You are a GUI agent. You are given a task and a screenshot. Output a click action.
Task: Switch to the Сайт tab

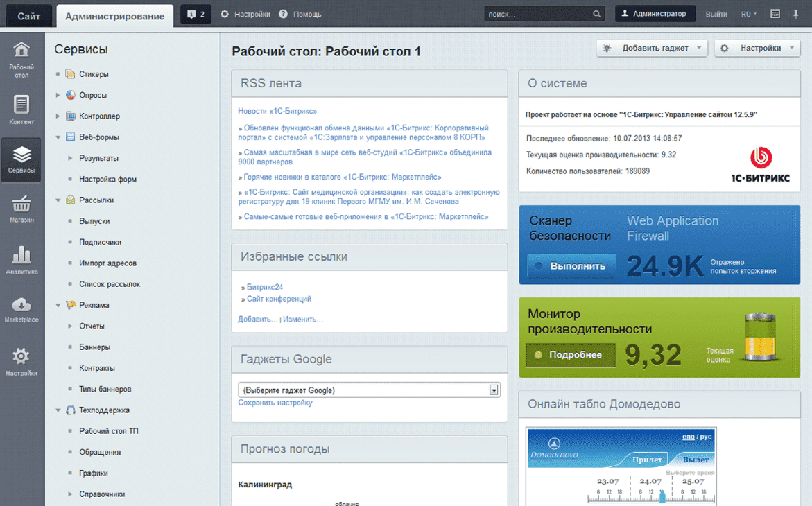coord(28,15)
